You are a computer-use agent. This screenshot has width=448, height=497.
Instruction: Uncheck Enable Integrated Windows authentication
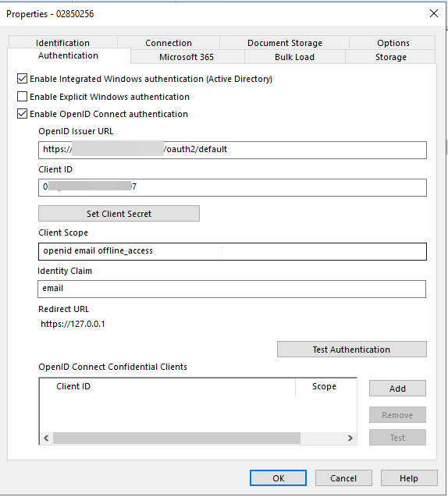click(x=22, y=79)
